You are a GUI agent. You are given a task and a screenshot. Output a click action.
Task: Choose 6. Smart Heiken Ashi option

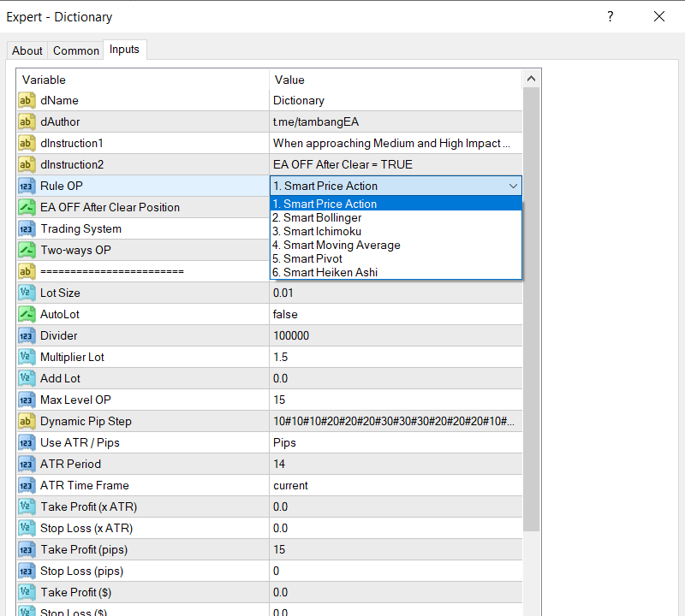(x=396, y=272)
